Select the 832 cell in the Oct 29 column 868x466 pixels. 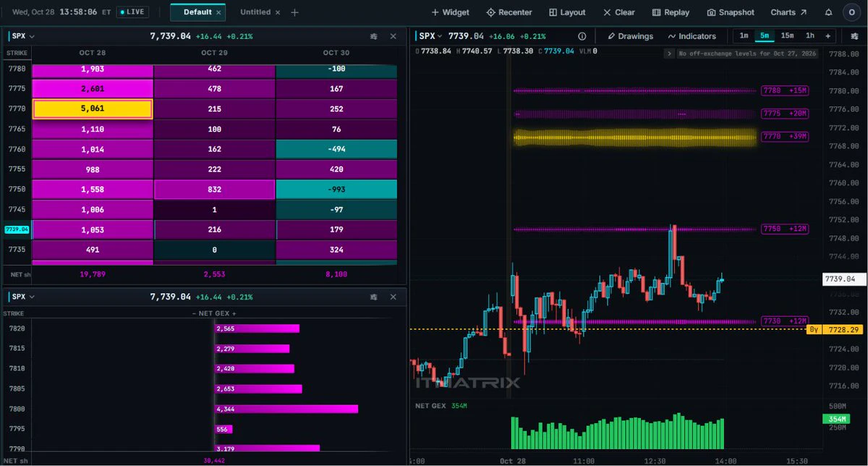click(214, 190)
